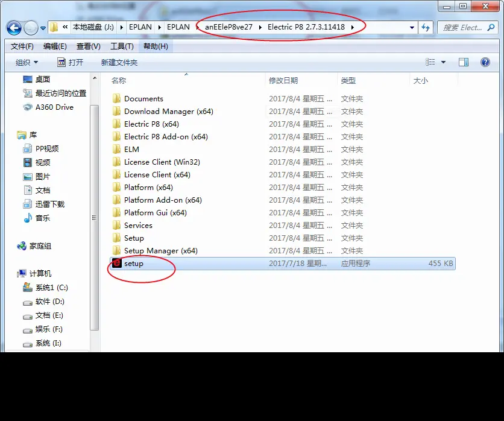
Task: Select the Services folder icon
Action: [116, 225]
